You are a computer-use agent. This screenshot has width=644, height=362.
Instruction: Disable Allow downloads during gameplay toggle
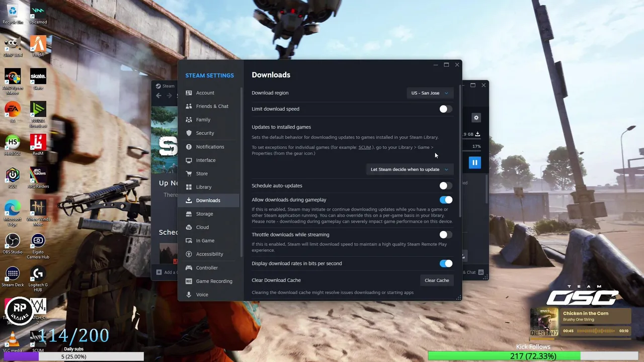pos(446,200)
